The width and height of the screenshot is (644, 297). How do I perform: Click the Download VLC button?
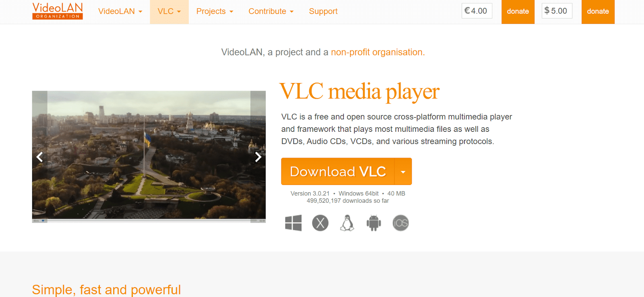(x=338, y=172)
